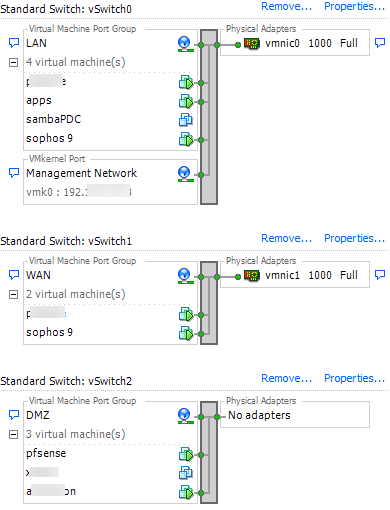Open Properties... for vSwitch2
This screenshot has width=390, height=510.
[x=354, y=378]
